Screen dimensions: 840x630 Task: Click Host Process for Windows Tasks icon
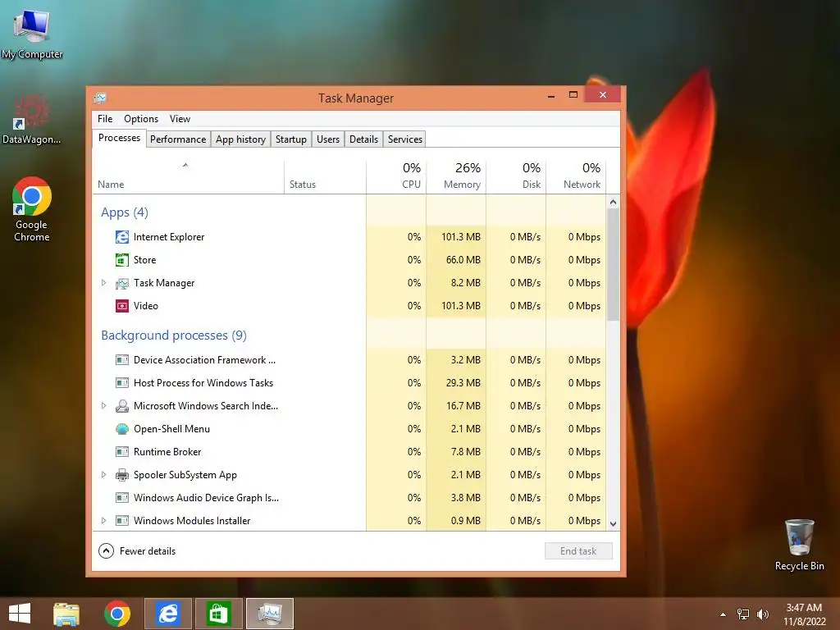pos(122,383)
